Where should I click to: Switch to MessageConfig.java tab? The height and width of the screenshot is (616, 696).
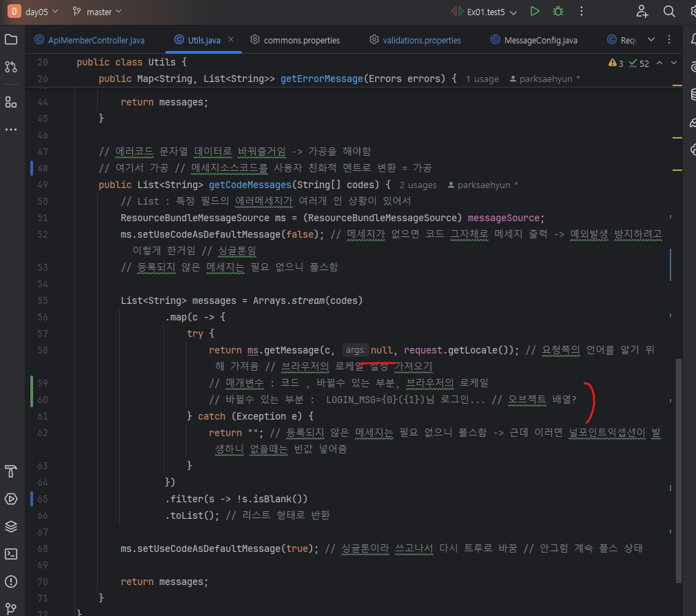534,40
